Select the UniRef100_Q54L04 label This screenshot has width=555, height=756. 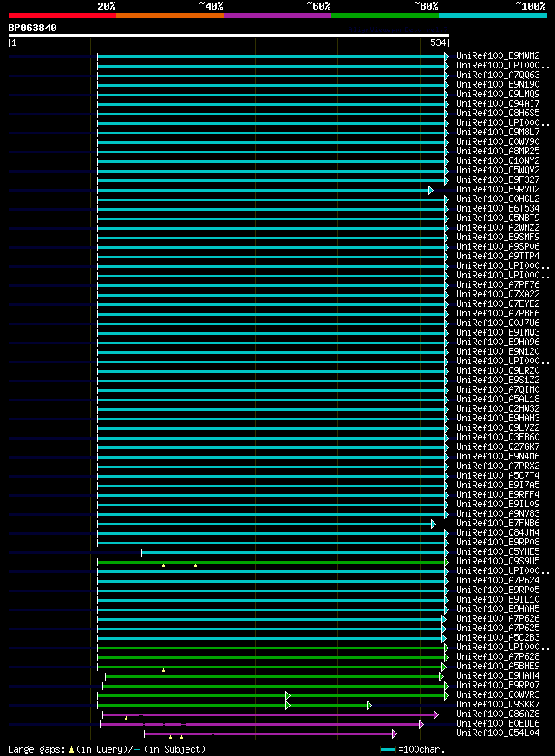498,733
